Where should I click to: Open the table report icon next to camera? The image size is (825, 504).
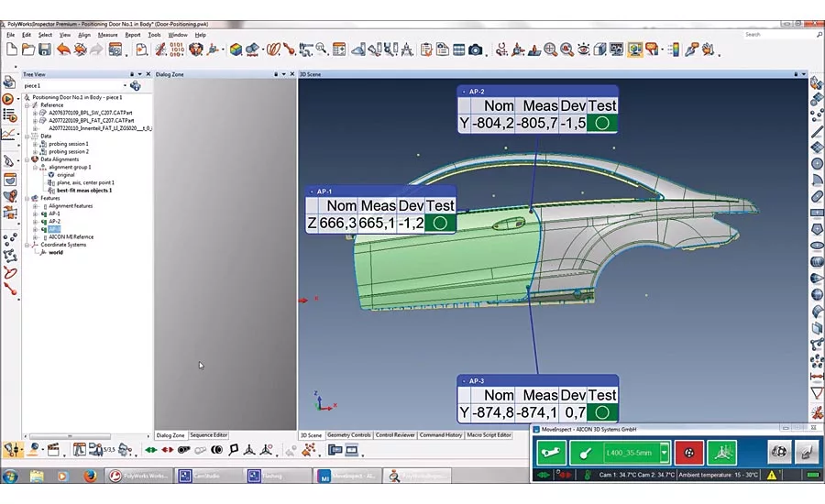[x=459, y=50]
